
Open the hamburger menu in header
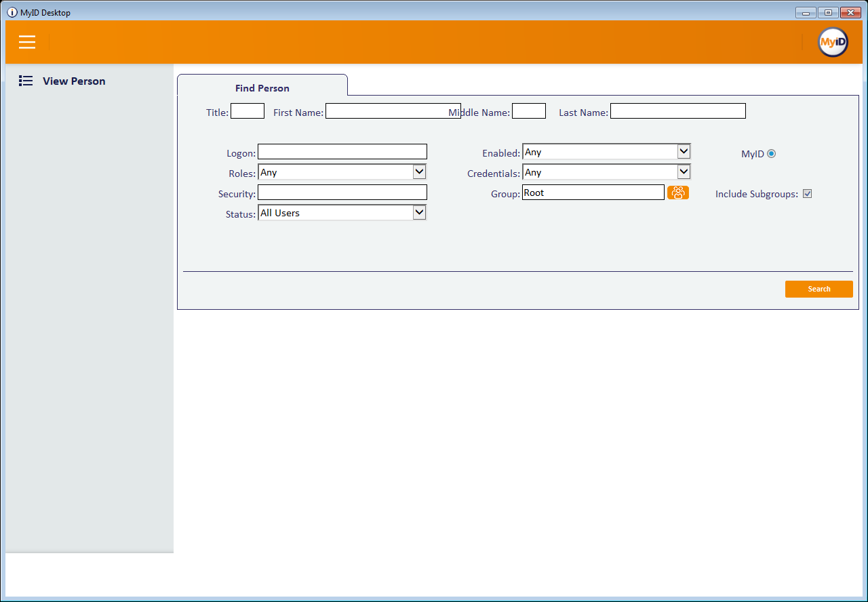click(27, 42)
